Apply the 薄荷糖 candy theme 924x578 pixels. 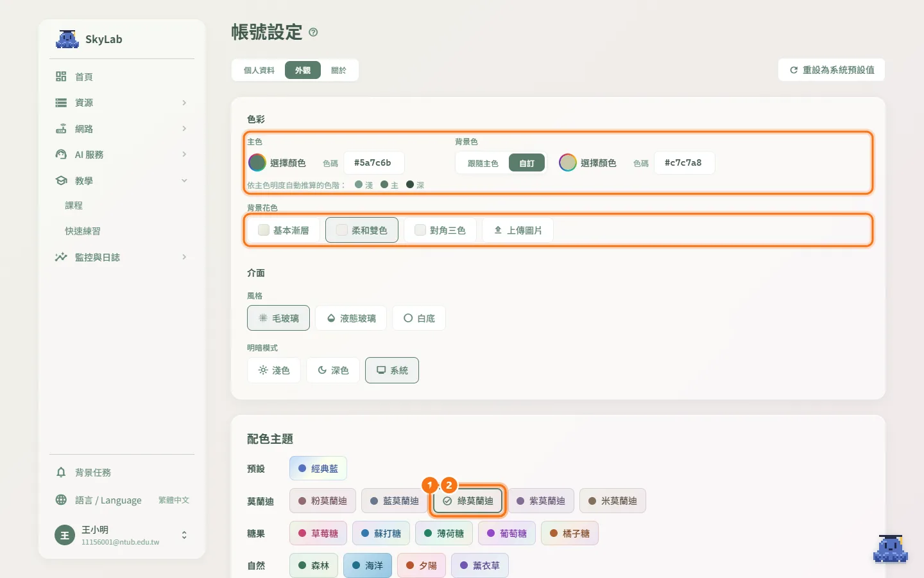[x=444, y=533]
